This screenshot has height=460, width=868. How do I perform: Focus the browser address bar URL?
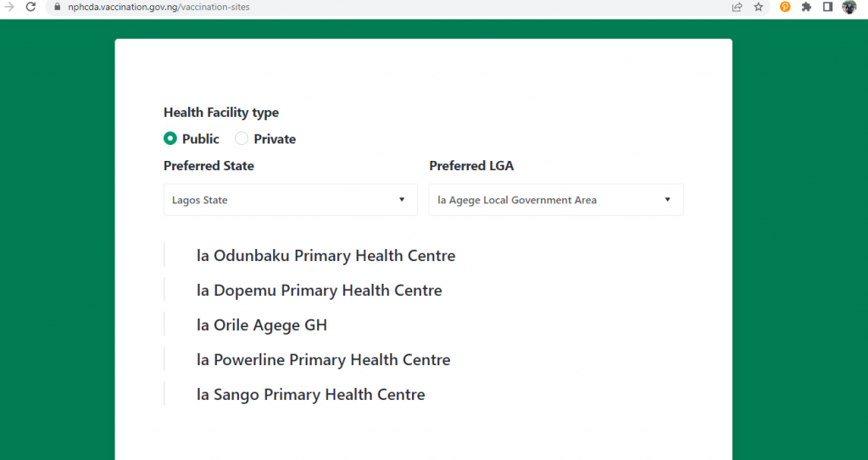coord(159,7)
